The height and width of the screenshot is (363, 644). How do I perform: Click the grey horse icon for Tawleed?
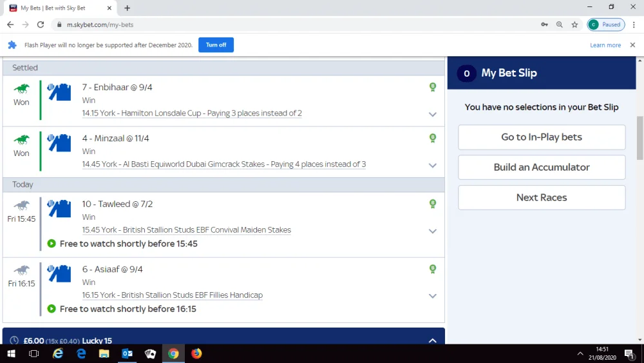coord(21,205)
